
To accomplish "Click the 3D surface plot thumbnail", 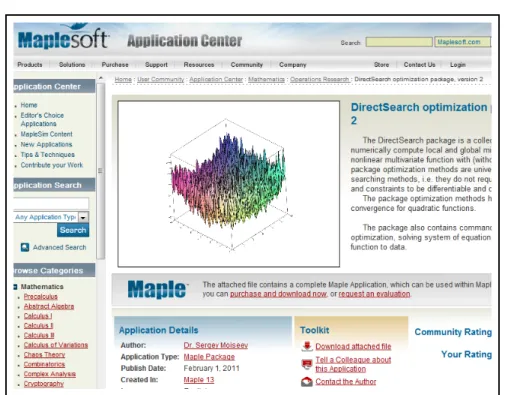I will click(229, 184).
